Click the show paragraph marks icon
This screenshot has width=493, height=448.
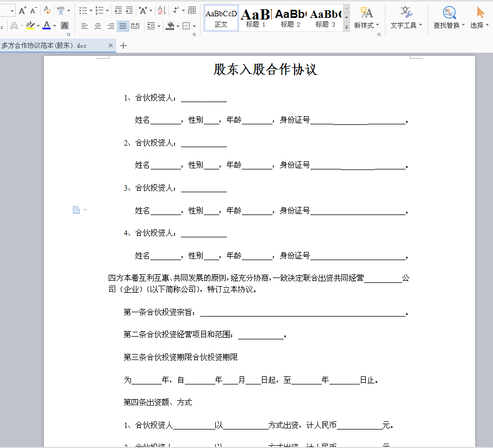[176, 10]
